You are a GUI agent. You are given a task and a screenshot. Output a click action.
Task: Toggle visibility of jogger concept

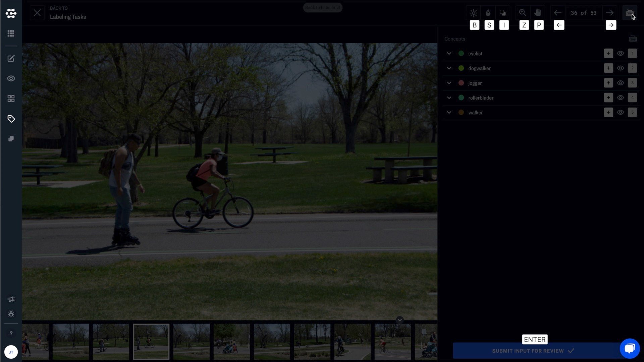coord(621,83)
